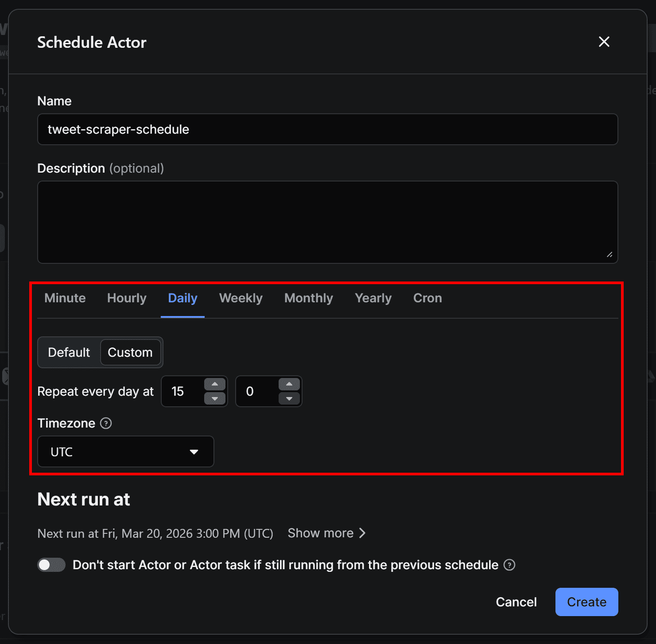The height and width of the screenshot is (644, 656).
Task: Open the Timezone help tooltip icon
Action: (106, 424)
